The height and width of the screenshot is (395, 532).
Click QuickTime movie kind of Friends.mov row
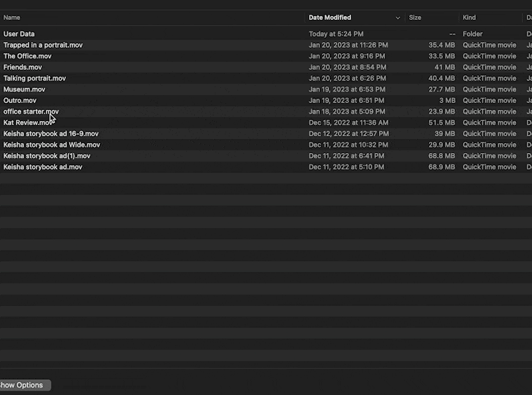coord(489,67)
